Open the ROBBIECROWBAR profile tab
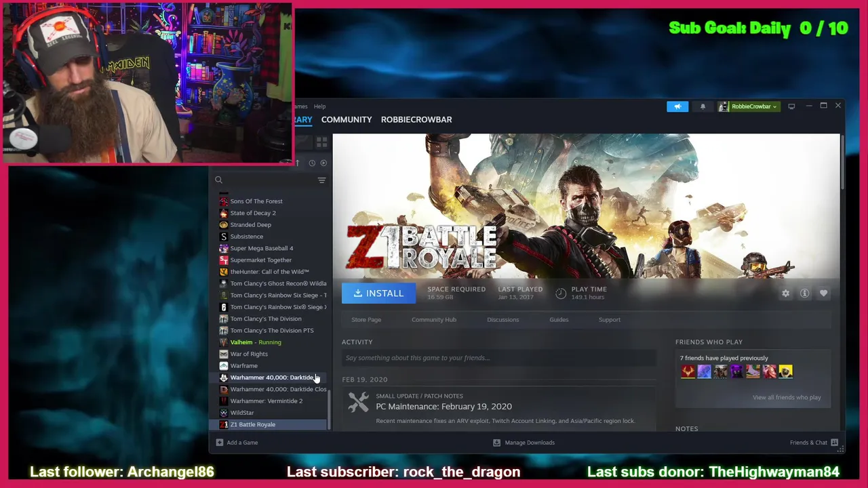 point(416,119)
